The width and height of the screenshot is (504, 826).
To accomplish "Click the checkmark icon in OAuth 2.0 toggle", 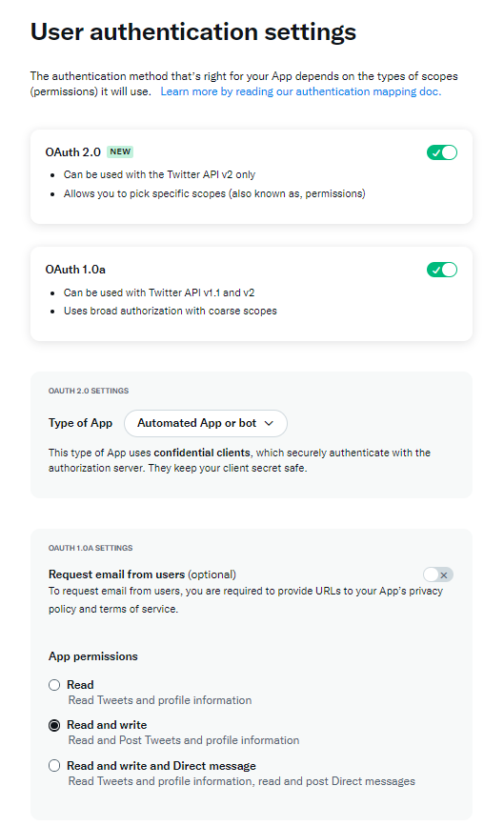I will click(435, 153).
